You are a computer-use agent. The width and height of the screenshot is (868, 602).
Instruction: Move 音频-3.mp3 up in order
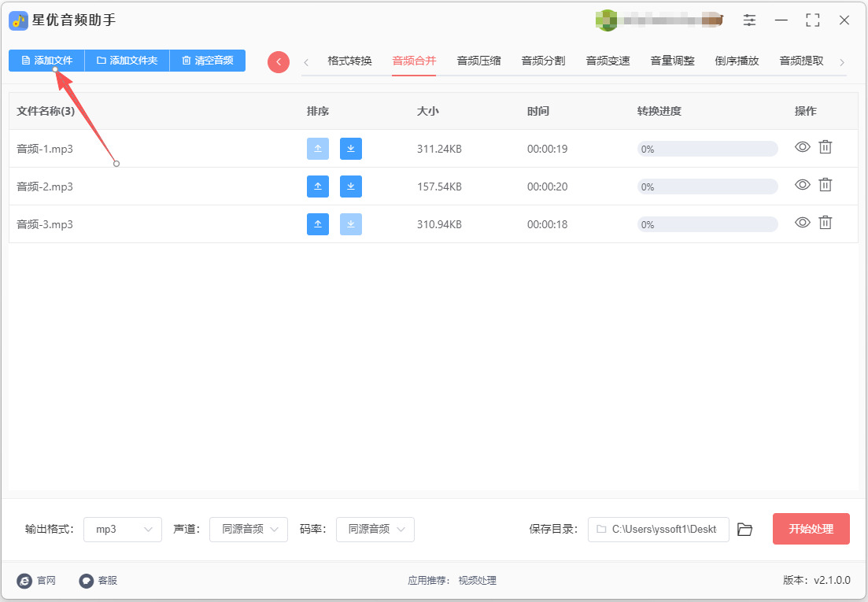pyautogui.click(x=318, y=224)
